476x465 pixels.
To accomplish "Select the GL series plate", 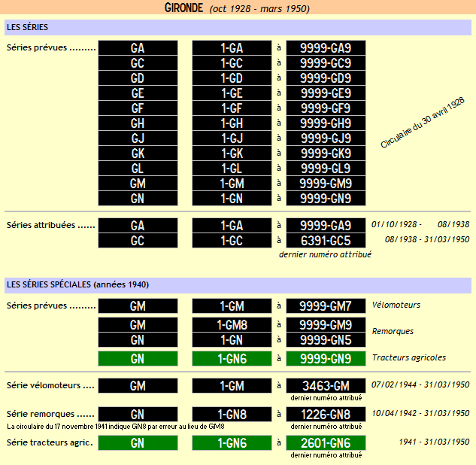I will (x=138, y=169).
